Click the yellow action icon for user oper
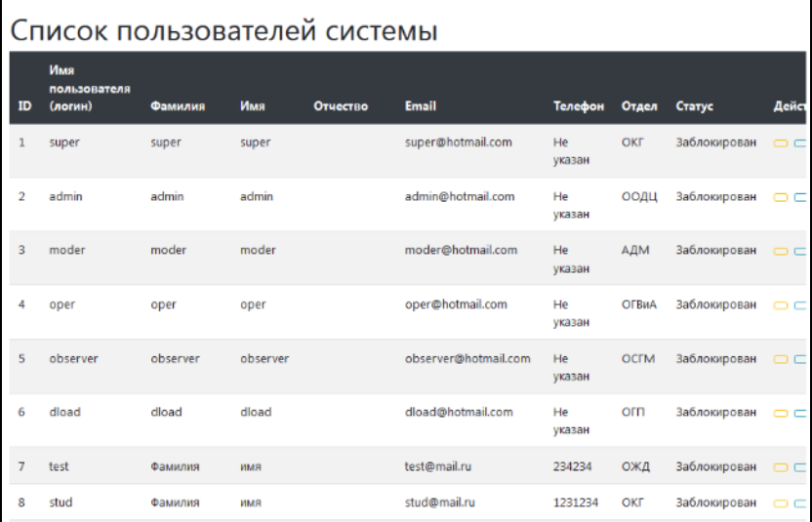812x522 pixels. click(781, 305)
